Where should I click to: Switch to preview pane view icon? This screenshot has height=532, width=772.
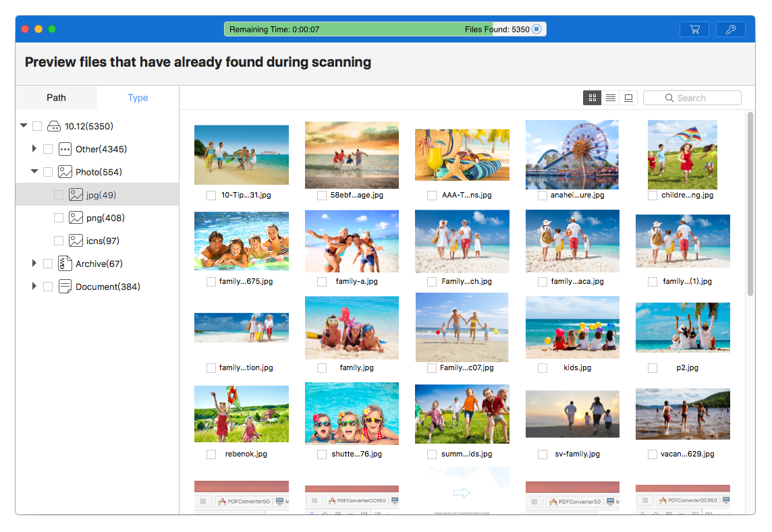coord(629,98)
